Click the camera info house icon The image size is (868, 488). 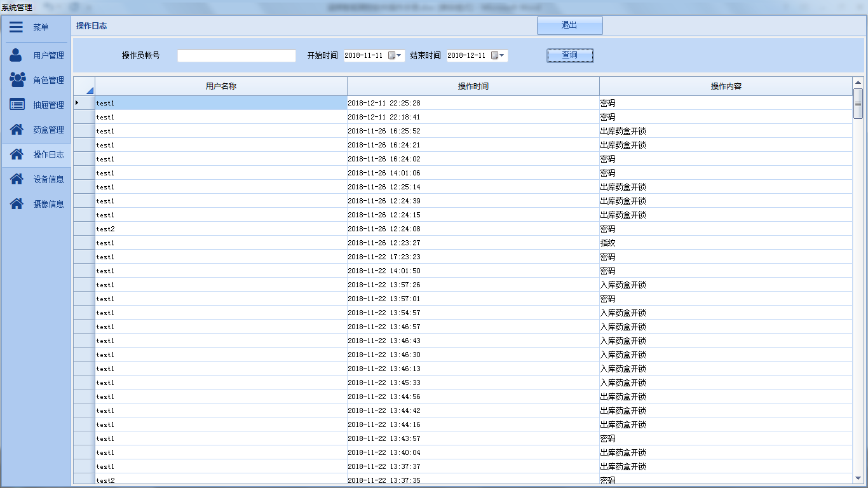pos(17,204)
